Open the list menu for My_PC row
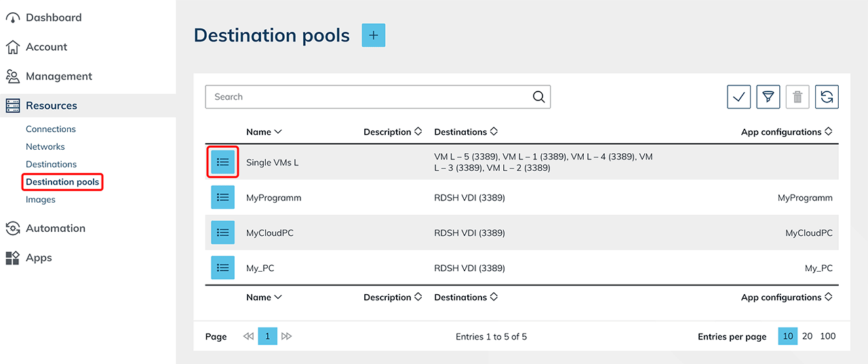Image resolution: width=868 pixels, height=364 pixels. [x=222, y=268]
